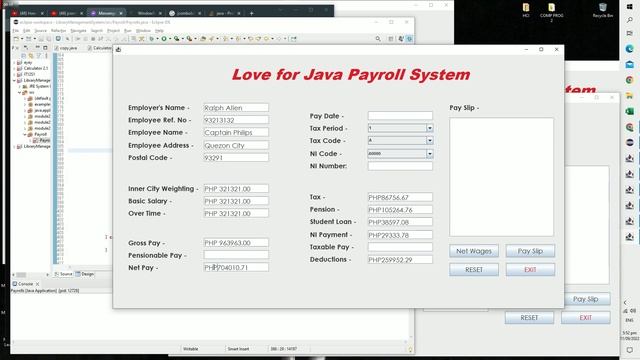Click the Employee Name field

(x=236, y=132)
